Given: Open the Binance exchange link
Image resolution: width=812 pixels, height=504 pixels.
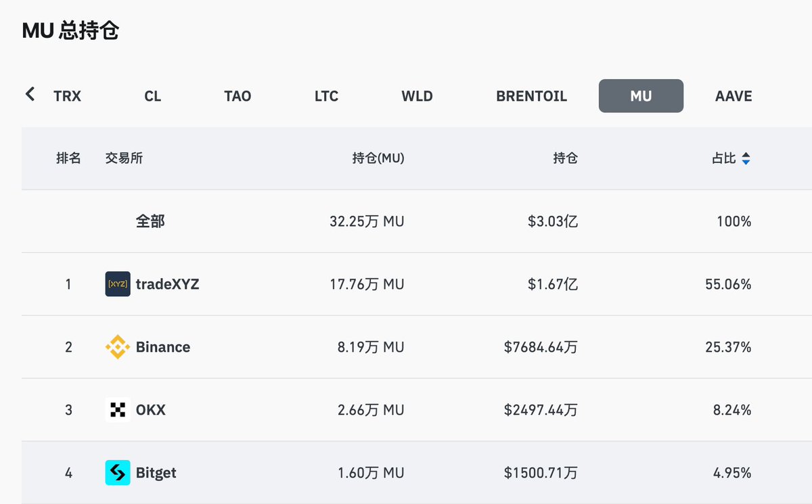Looking at the screenshot, I should tap(163, 347).
